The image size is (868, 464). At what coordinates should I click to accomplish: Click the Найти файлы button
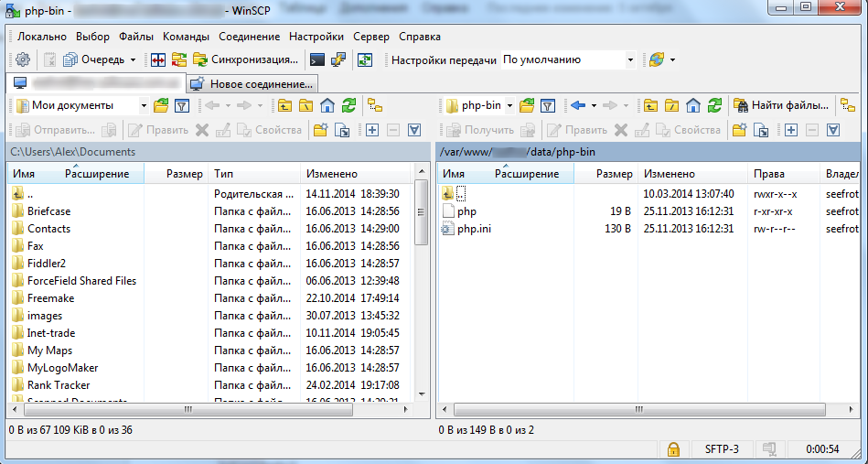tap(782, 105)
